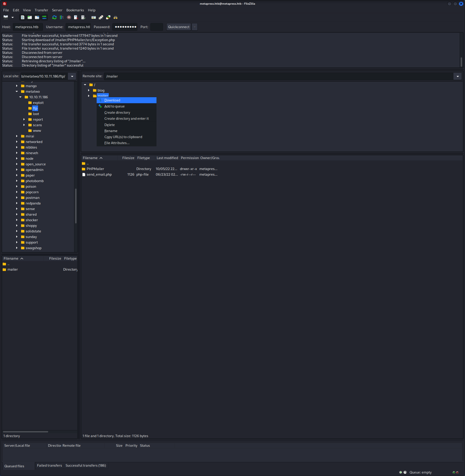Toggle directory comparison icon
Screen dimensions: 465x476
[101, 17]
